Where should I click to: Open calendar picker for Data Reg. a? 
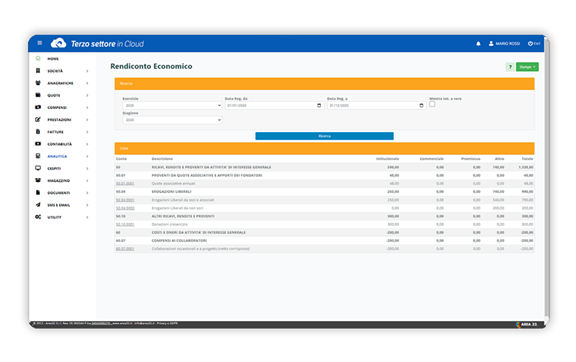[421, 105]
